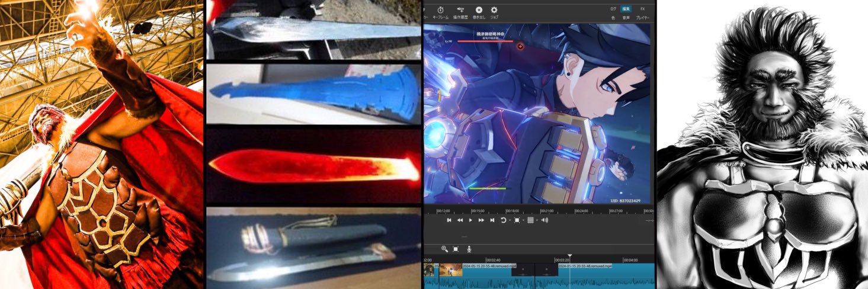This screenshot has height=289, width=868.
Task: Click 00:03:20 on the timeline ruler
Action: point(562,260)
